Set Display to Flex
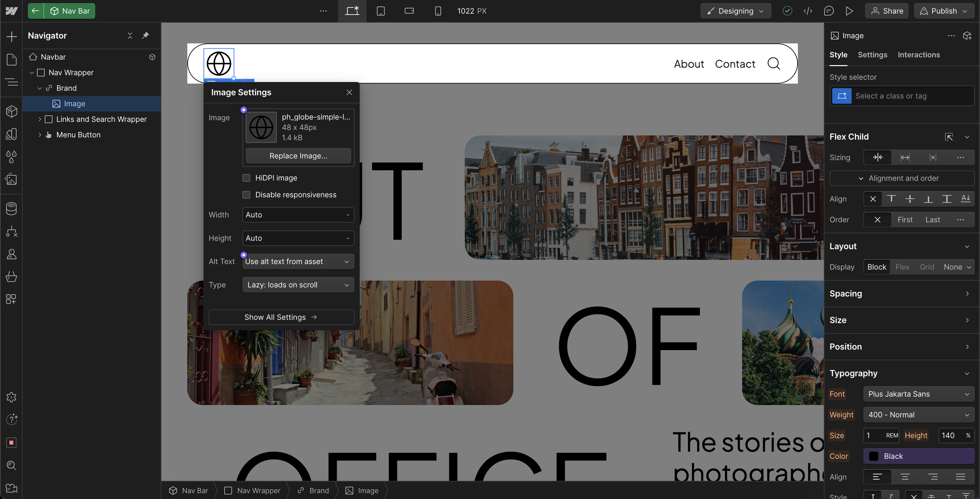 (902, 267)
